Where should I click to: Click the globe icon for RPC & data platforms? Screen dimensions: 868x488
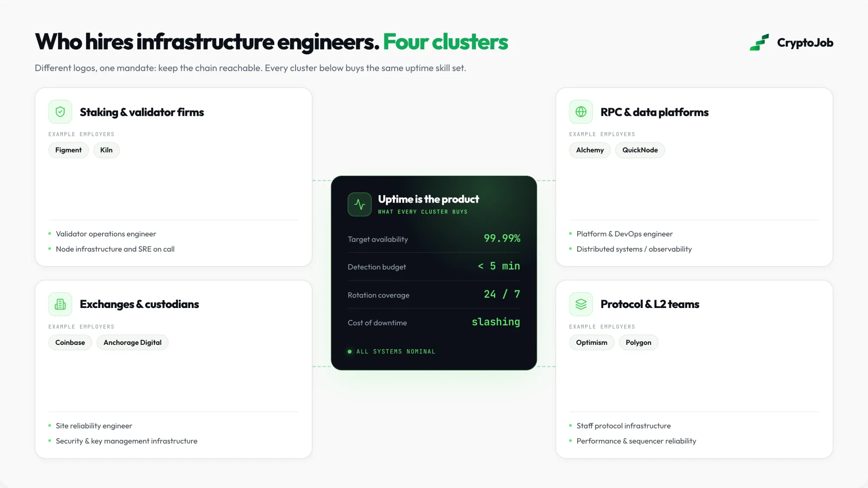click(x=581, y=112)
